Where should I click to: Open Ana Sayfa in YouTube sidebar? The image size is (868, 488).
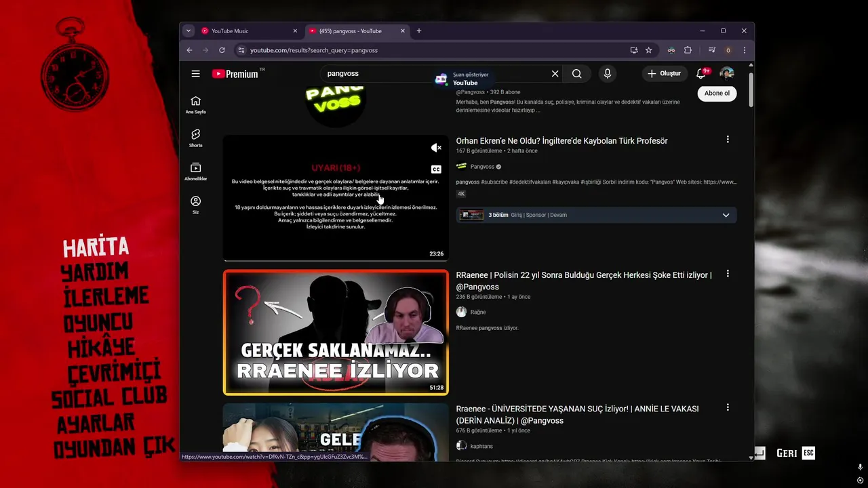tap(195, 104)
